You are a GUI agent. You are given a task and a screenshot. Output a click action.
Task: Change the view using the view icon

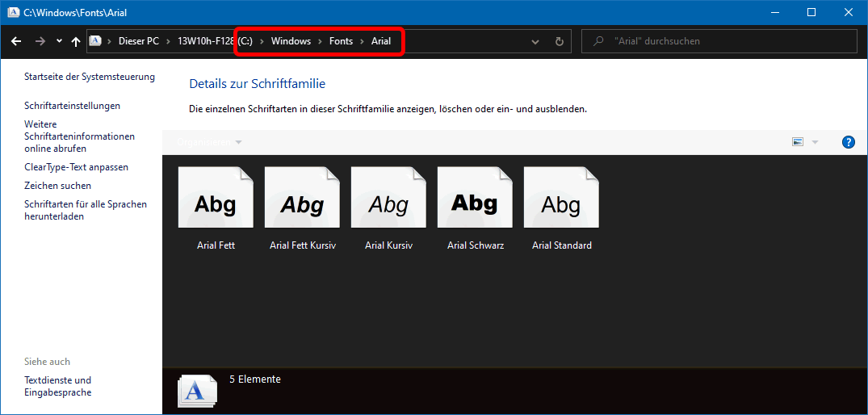click(x=798, y=142)
